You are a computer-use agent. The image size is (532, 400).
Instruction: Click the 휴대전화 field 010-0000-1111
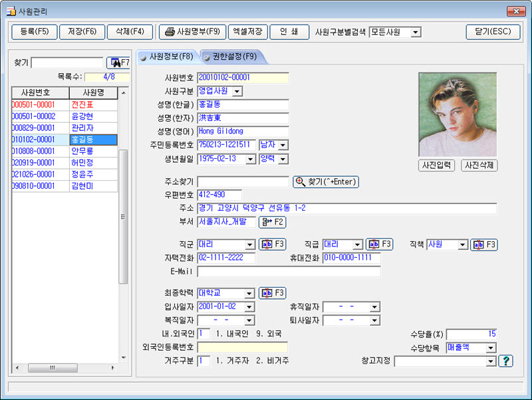(352, 258)
